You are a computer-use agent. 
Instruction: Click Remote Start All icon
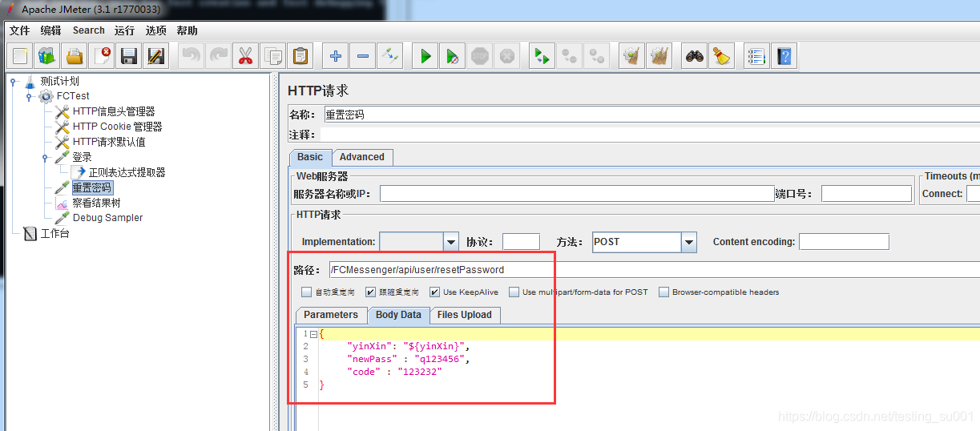pyautogui.click(x=542, y=56)
